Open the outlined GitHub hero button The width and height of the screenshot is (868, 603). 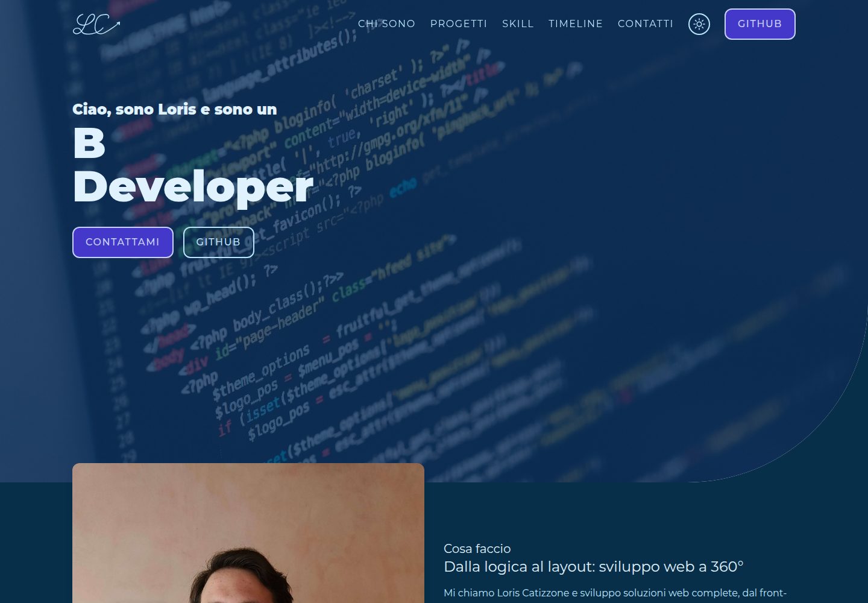[x=219, y=242]
